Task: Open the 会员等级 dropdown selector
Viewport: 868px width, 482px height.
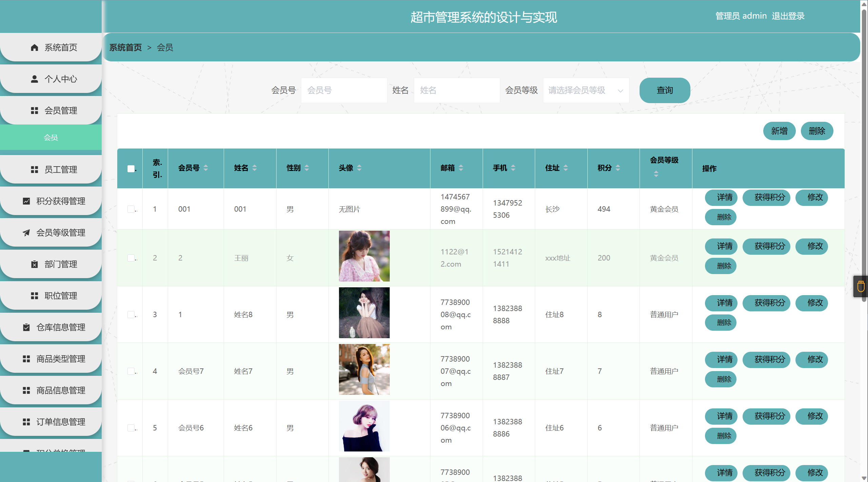Action: click(x=586, y=90)
